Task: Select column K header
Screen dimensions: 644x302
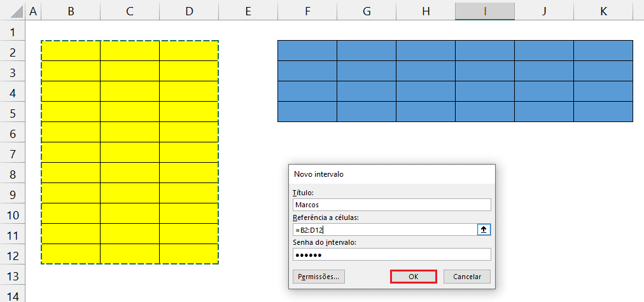Action: (603, 11)
